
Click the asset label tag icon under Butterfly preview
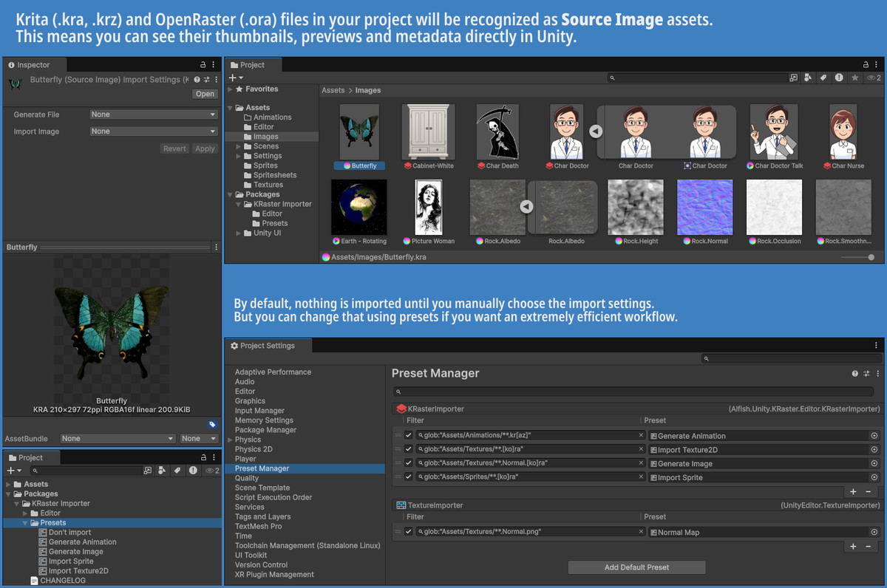[x=212, y=425]
